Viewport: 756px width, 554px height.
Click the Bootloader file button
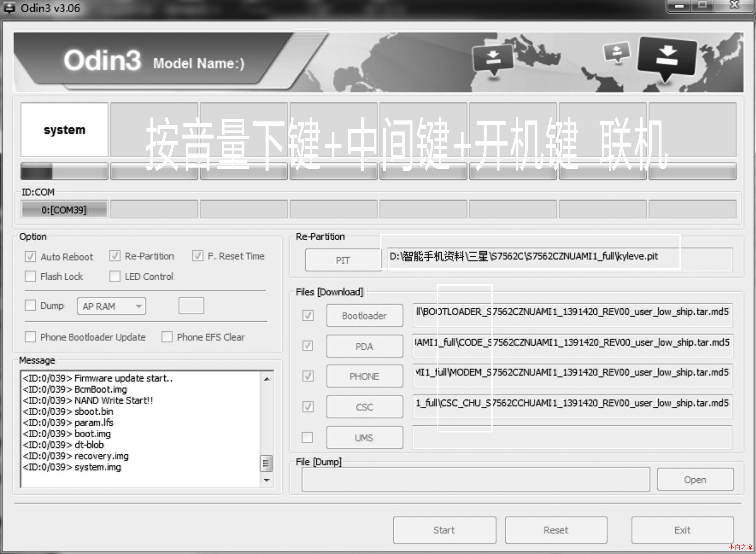(x=365, y=315)
